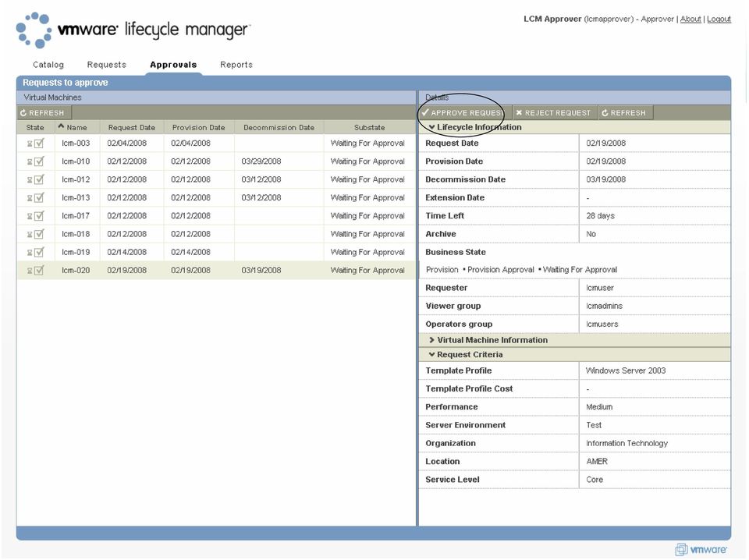Click the Service Level value Core
The image size is (749, 560).
tap(595, 480)
